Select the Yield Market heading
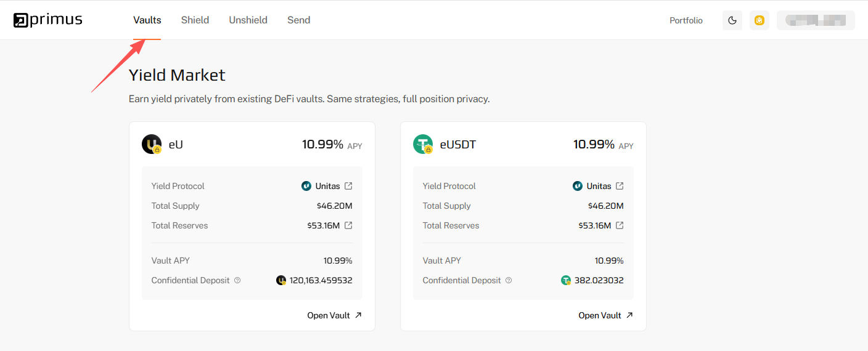The image size is (868, 351). (177, 75)
